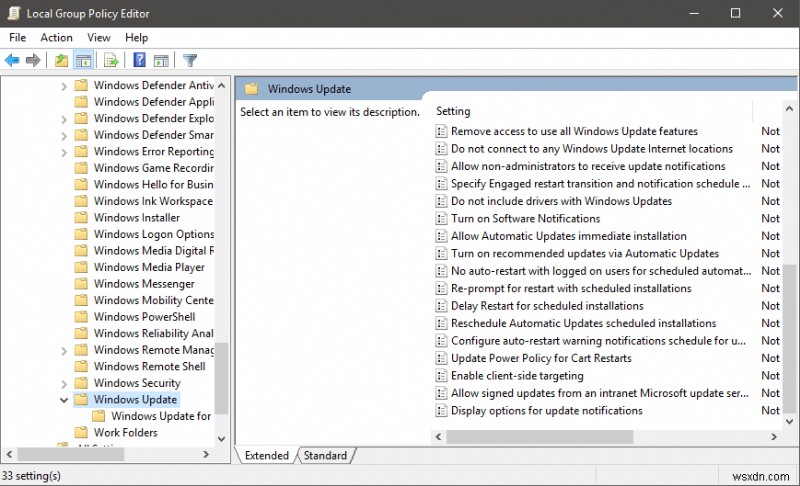Select 'Configure auto-restart warning notifications' setting
800x486 pixels.
pyautogui.click(x=598, y=341)
